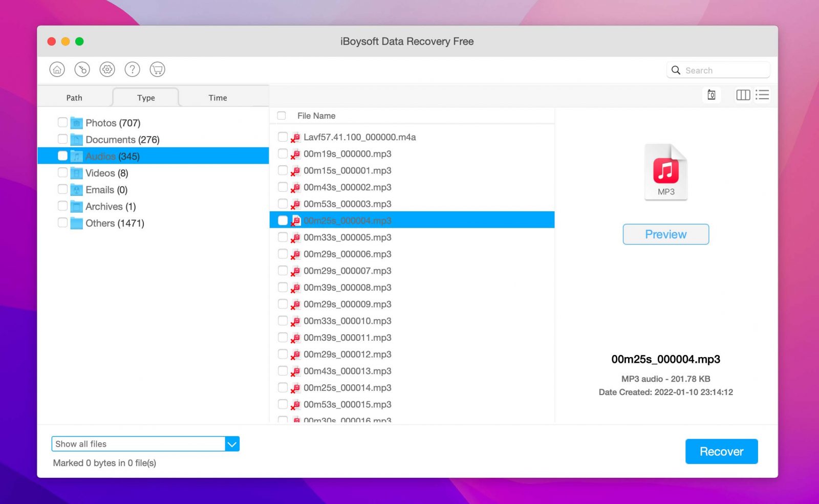Go to the Home screen

(57, 69)
